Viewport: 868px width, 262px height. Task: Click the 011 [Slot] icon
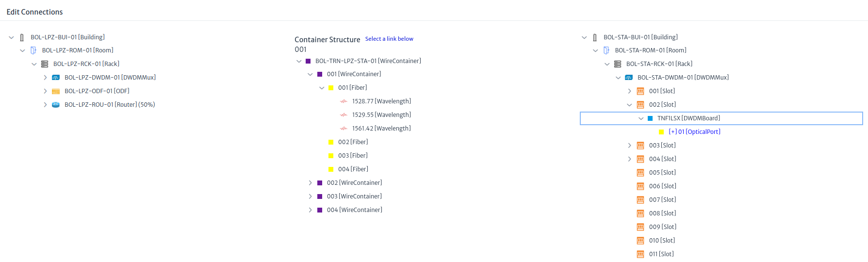(640, 254)
